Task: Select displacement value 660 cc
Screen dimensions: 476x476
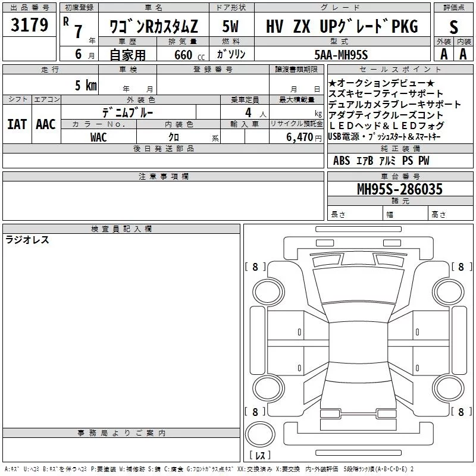Action: point(189,55)
